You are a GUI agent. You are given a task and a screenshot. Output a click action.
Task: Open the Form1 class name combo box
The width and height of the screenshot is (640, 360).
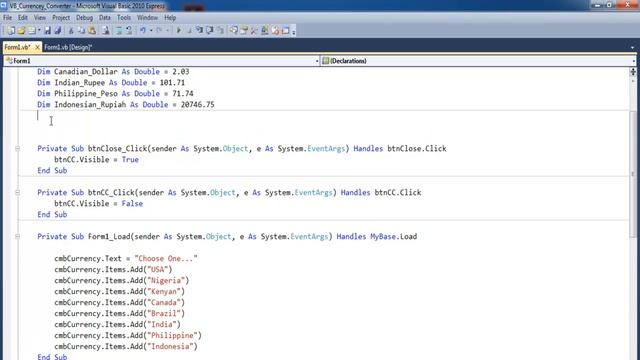click(x=162, y=61)
